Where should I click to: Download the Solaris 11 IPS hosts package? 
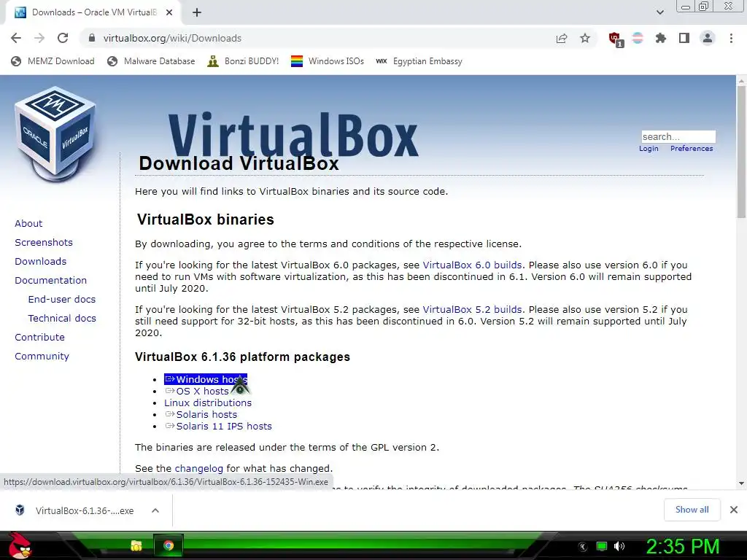[x=218, y=426]
